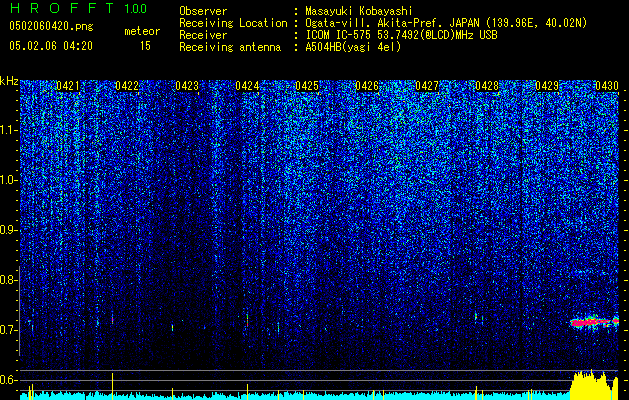Viewport: 629px width, 400px height.
Task: Click the Receiving antenna label
Action: 230,47
